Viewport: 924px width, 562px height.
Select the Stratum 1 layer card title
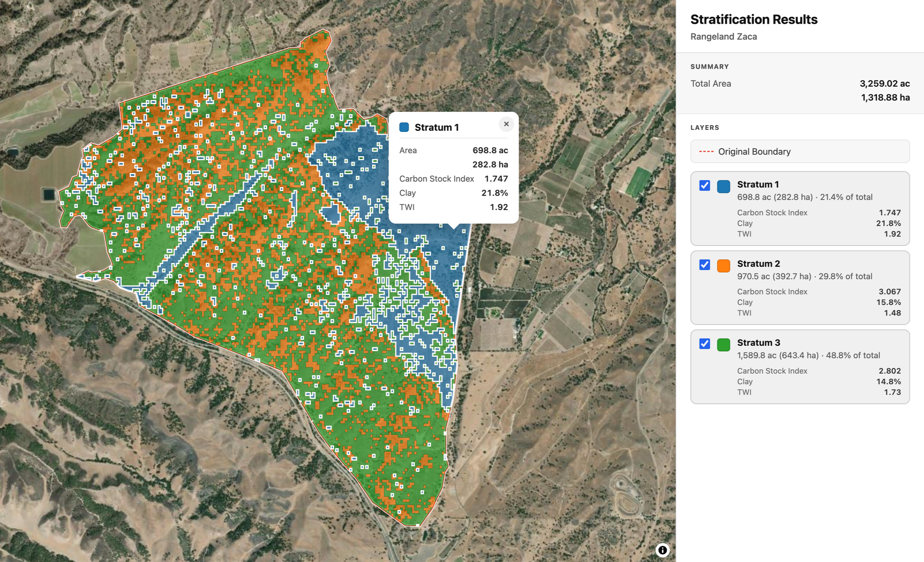click(758, 185)
